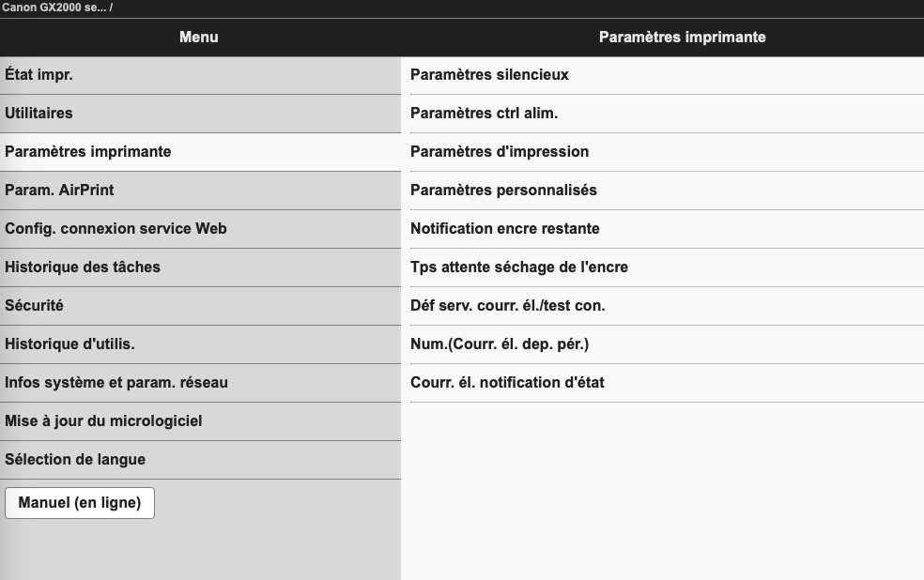Open the Sécurité section
Screen dimensions: 924x580
pyautogui.click(x=35, y=306)
